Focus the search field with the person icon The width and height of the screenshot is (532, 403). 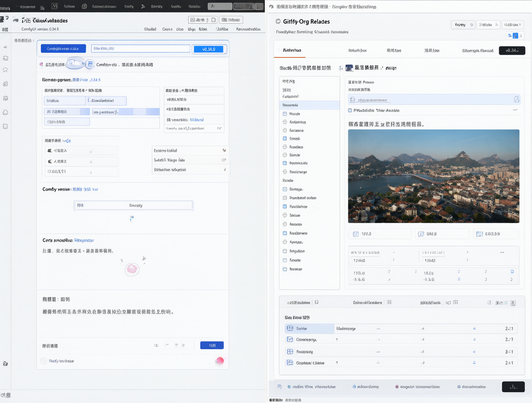(434, 99)
